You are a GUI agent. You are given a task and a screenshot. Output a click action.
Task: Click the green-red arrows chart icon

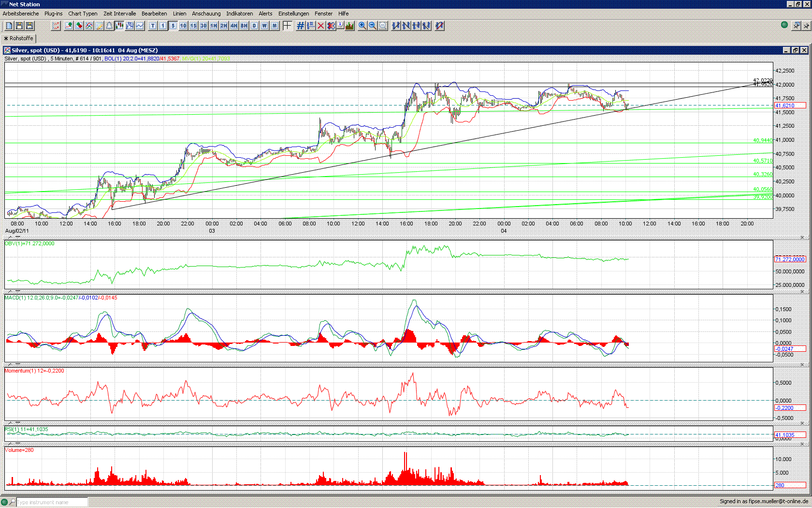click(79, 26)
